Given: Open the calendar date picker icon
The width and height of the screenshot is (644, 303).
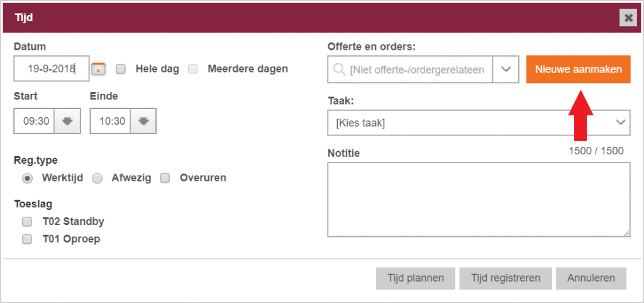Looking at the screenshot, I should coord(99,69).
